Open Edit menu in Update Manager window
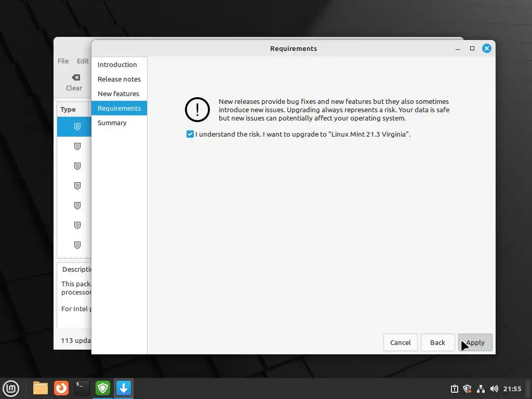Viewport: 532px width, 399px height. point(83,61)
